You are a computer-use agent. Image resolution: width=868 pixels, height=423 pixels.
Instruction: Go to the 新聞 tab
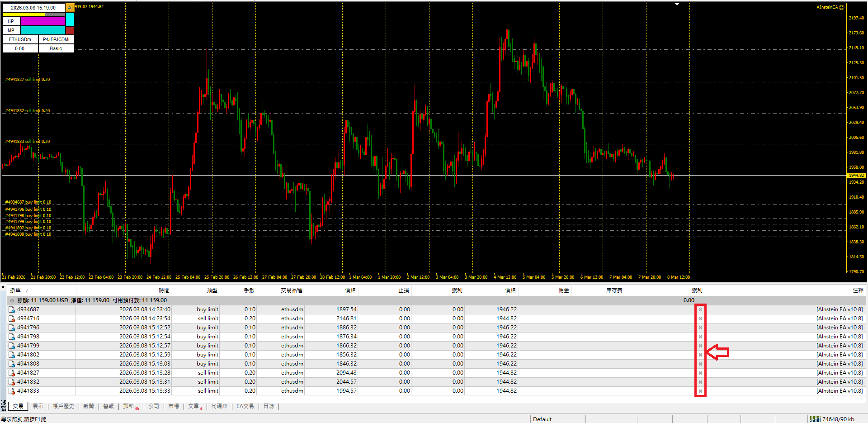tap(89, 406)
